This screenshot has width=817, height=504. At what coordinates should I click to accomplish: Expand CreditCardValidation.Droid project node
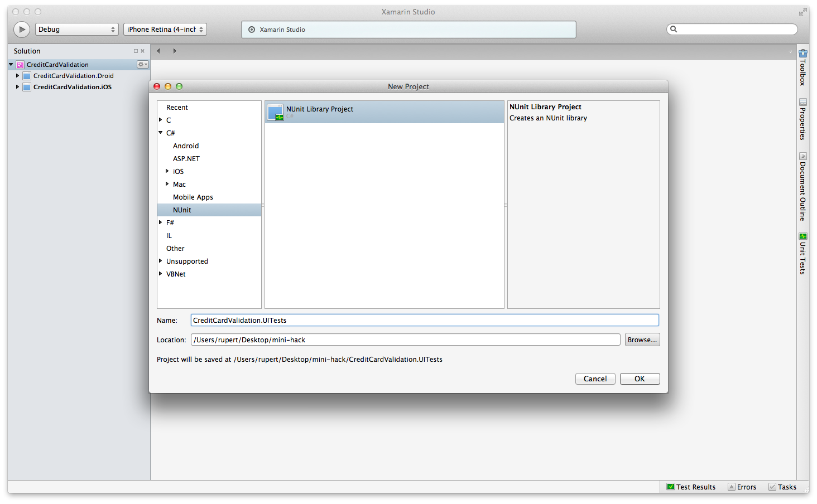[x=17, y=76]
